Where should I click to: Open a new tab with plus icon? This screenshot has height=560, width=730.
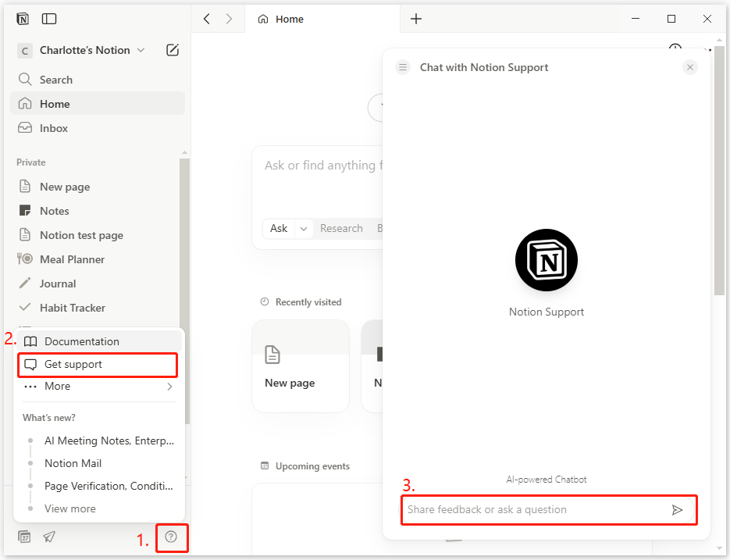[x=415, y=19]
